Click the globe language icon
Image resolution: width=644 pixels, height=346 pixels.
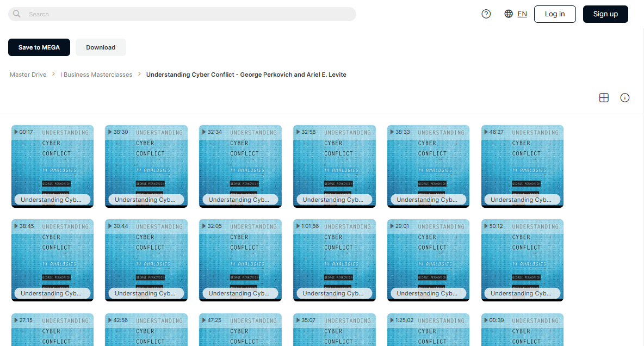pos(509,14)
